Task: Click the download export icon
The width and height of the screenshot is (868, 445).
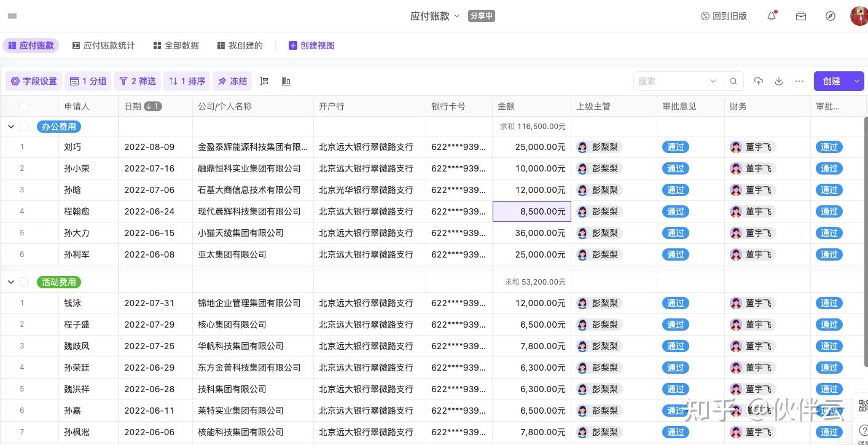Action: point(779,81)
